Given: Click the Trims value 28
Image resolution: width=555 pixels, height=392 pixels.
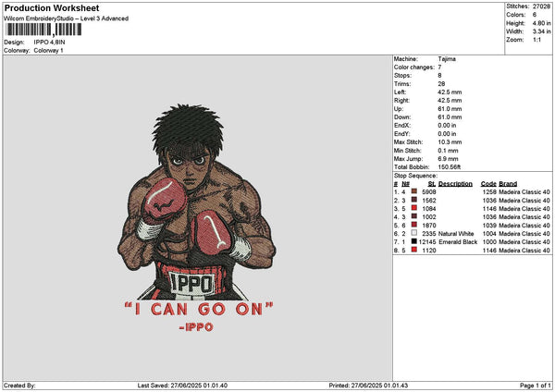Looking at the screenshot, I should [441, 84].
